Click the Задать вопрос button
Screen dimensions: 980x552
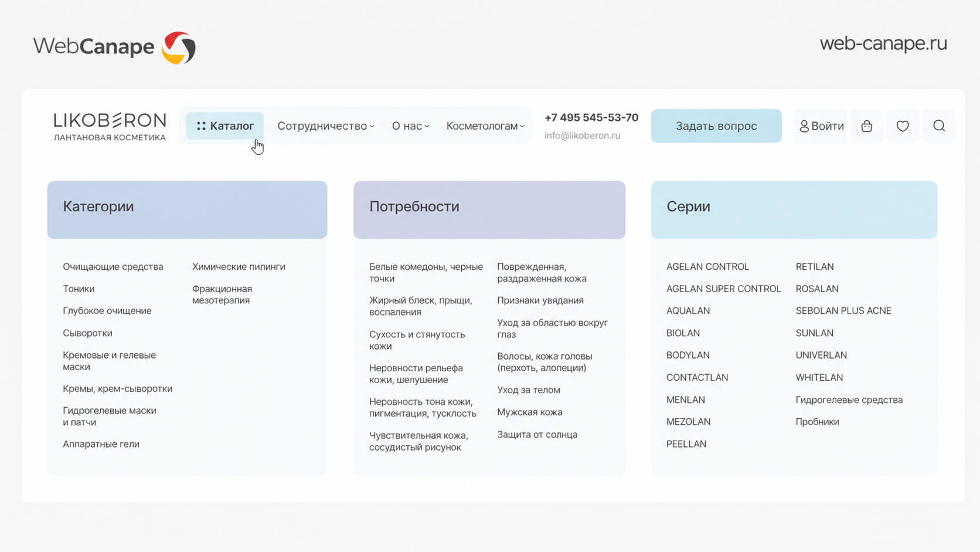click(716, 126)
